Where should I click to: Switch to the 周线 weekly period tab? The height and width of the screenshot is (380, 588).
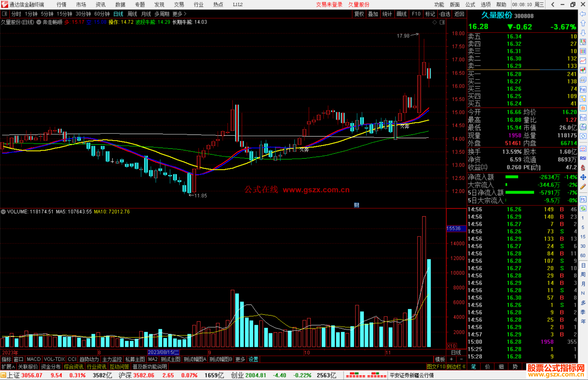click(132, 14)
